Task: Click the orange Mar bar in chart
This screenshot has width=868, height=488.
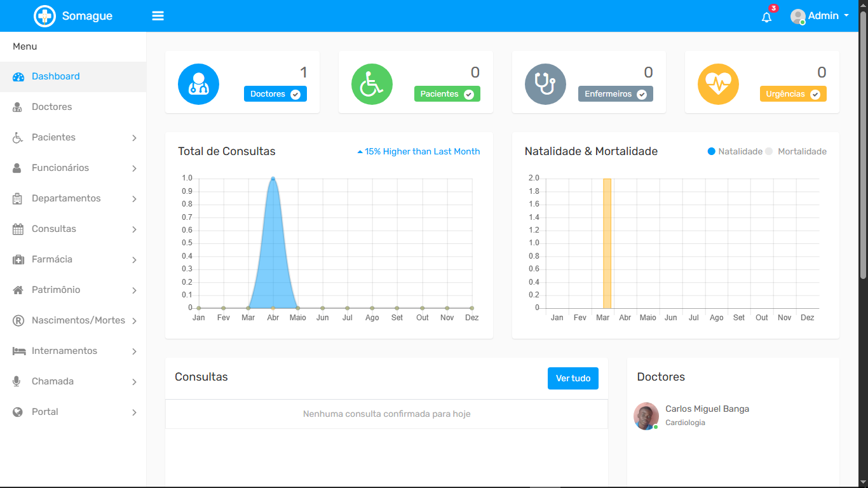Action: [x=607, y=243]
